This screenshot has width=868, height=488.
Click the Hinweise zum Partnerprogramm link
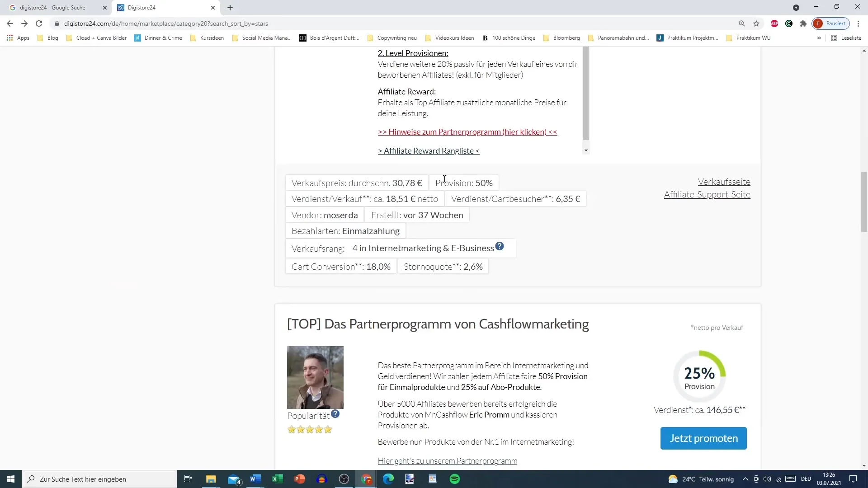(467, 132)
